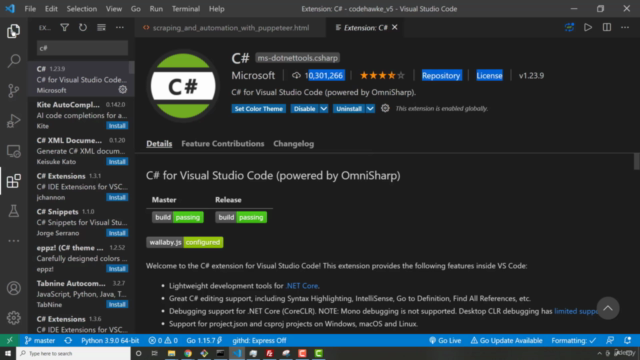Viewport: 640px width, 360px height.
Task: Open the Windows Start menu
Action: tap(8, 353)
